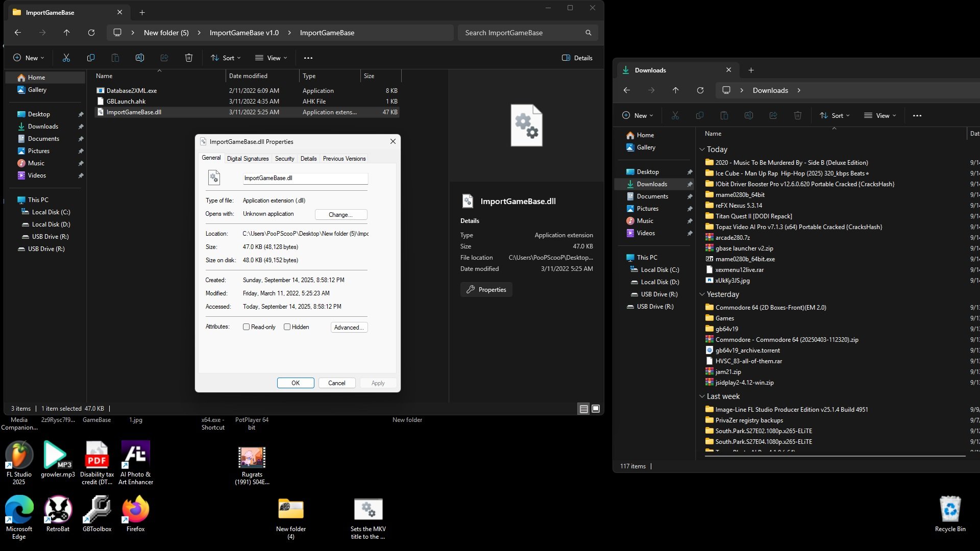Viewport: 980px width, 551px height.
Task: Switch to details list view icon in status bar
Action: click(584, 409)
